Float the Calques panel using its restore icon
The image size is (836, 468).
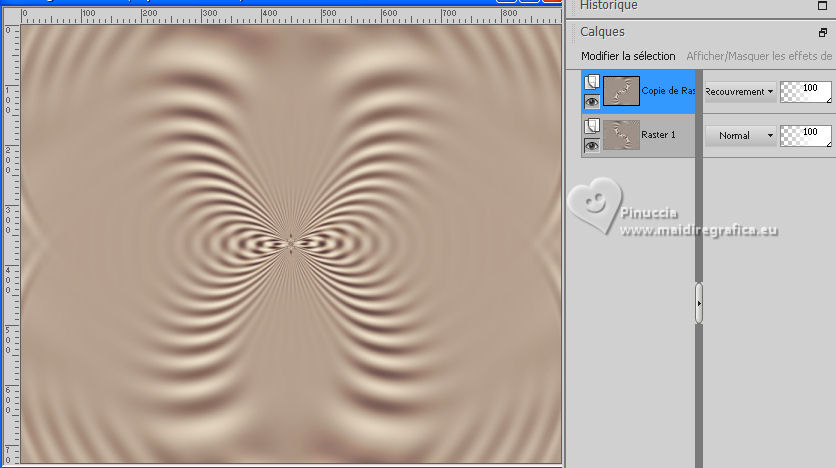tap(823, 33)
